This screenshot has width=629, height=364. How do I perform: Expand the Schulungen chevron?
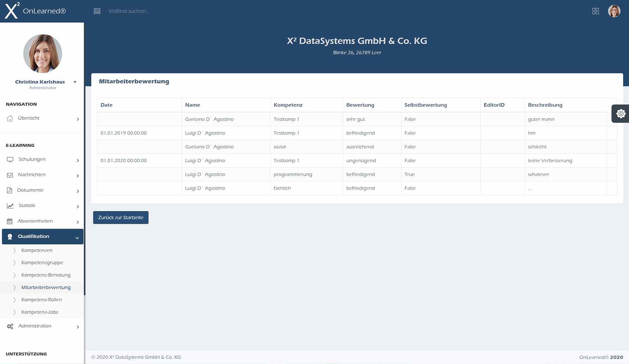pyautogui.click(x=78, y=160)
